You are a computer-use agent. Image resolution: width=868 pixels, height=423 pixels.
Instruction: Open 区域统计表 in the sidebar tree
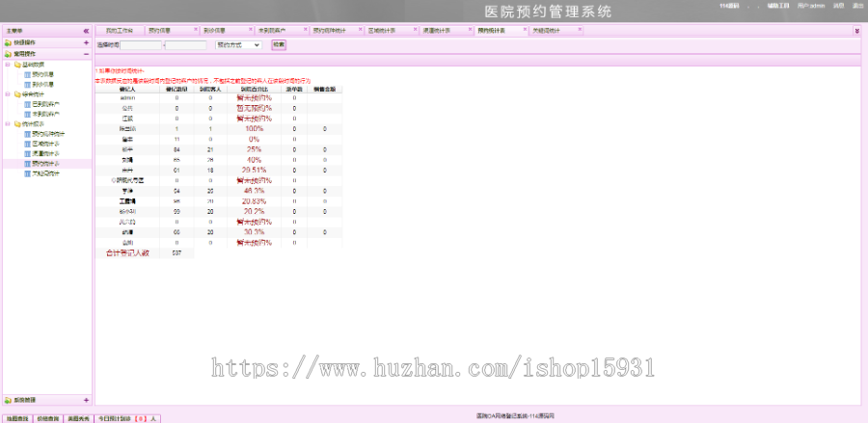(x=45, y=144)
